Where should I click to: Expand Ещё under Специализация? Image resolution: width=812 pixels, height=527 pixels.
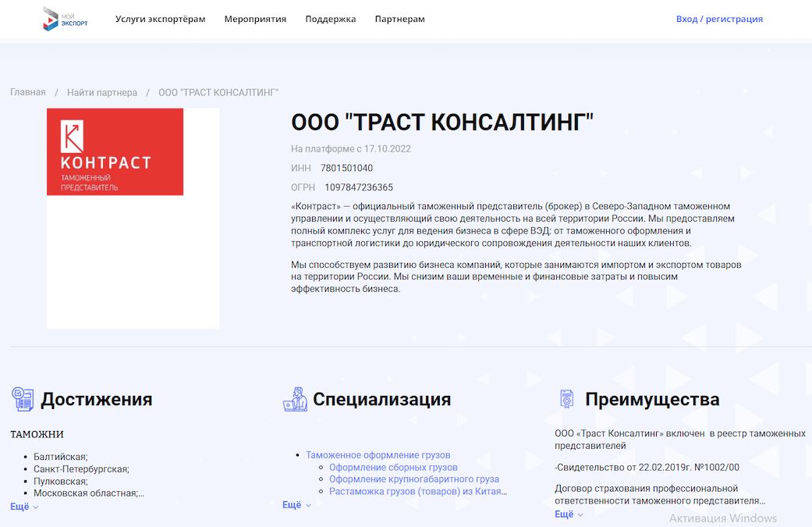coord(296,504)
